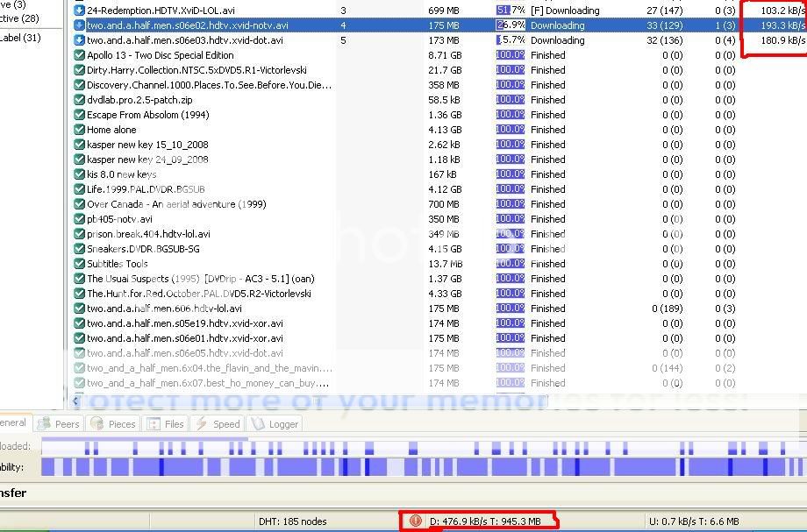Click the red network warning icon in status bar
The image size is (807, 532).
click(x=416, y=521)
